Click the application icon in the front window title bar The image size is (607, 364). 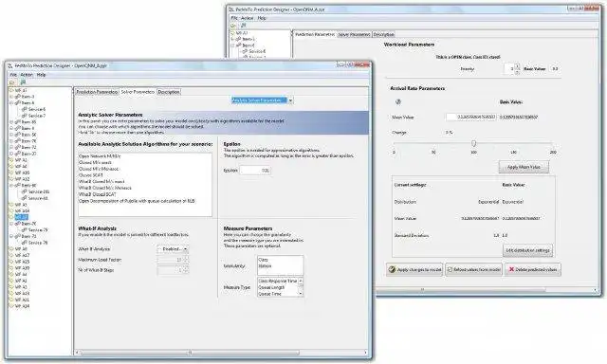tap(10, 65)
